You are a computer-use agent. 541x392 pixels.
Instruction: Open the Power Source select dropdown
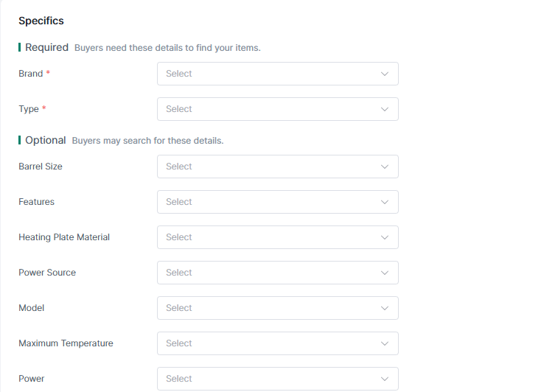[277, 273]
